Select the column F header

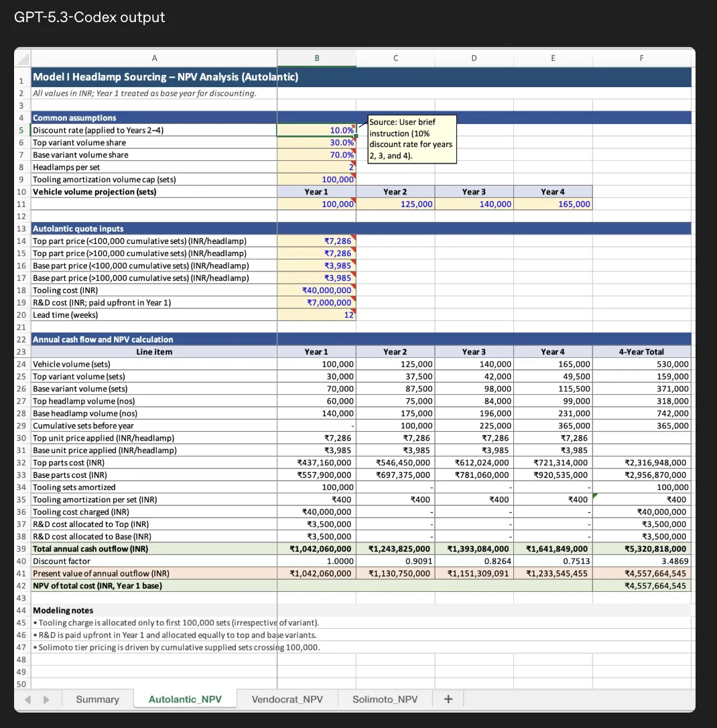(x=641, y=58)
